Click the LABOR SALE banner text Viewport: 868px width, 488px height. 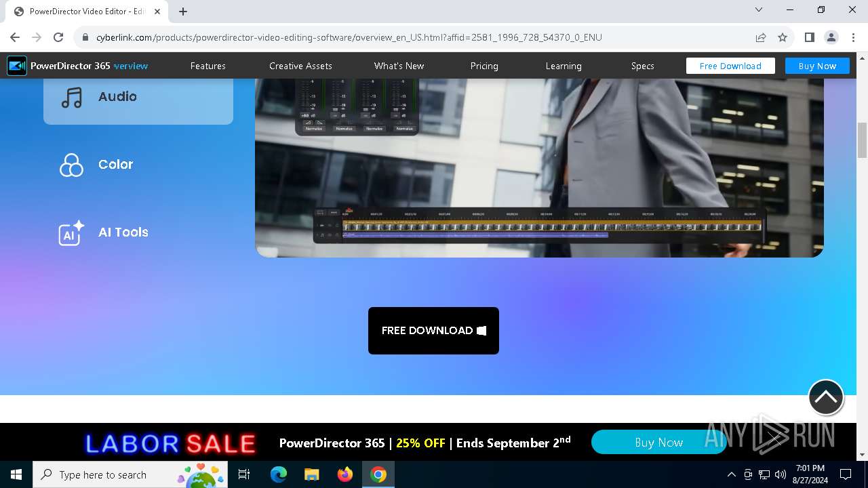(170, 443)
